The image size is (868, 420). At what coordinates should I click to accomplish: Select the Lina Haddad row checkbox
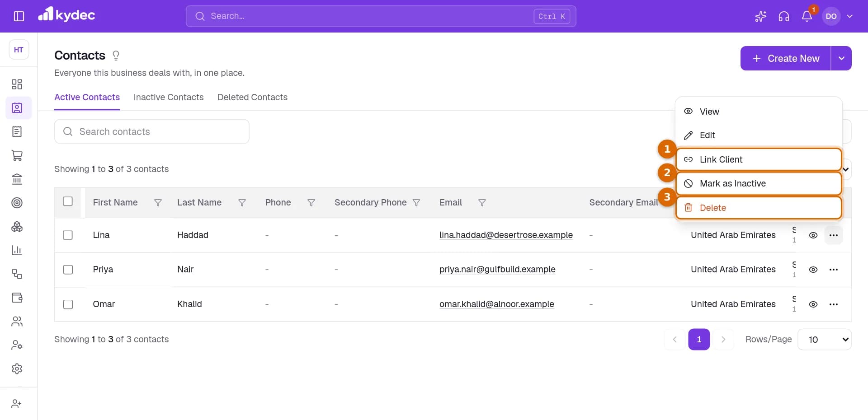coord(68,235)
